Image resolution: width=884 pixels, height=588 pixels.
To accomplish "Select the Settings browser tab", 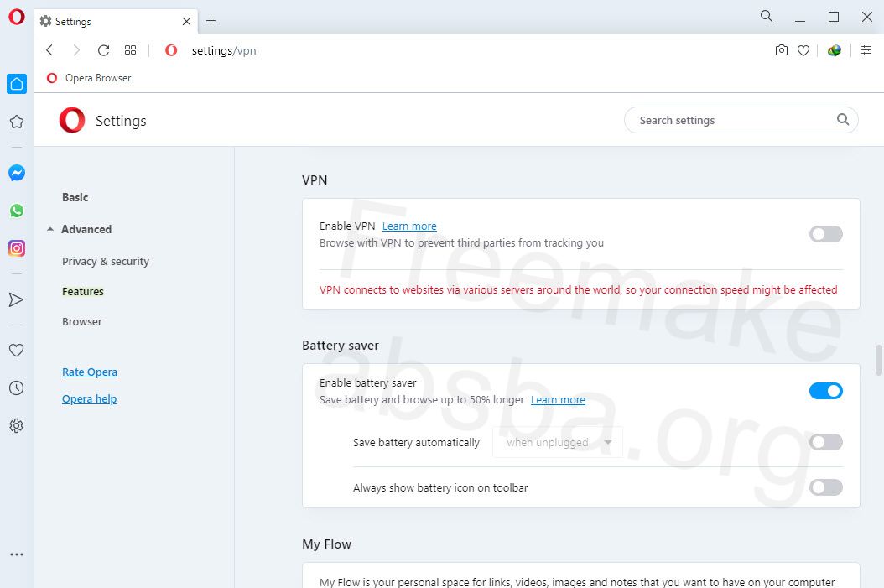I will pos(116,22).
